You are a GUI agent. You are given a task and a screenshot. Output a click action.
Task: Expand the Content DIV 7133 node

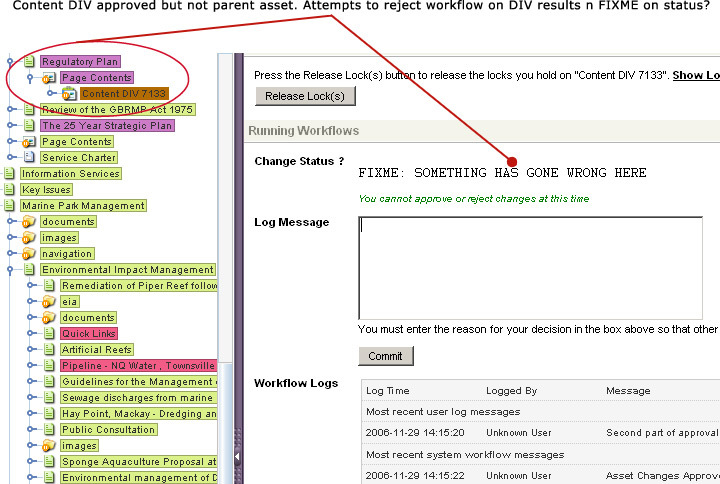(50, 93)
